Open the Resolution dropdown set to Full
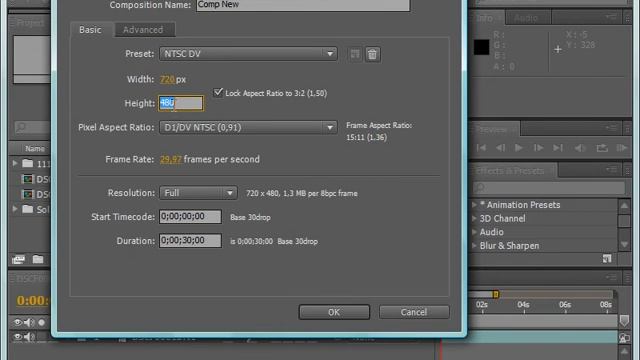The image size is (640, 360). [198, 193]
